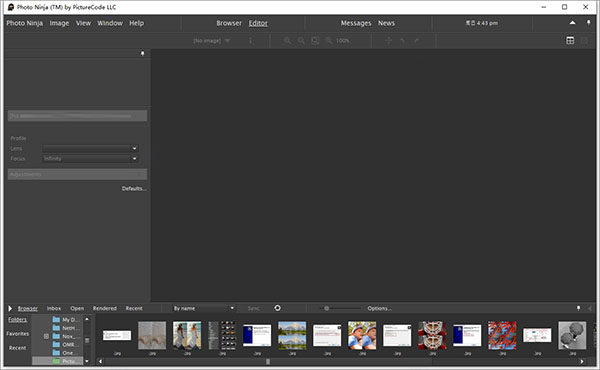Open the Window menu

(x=110, y=23)
